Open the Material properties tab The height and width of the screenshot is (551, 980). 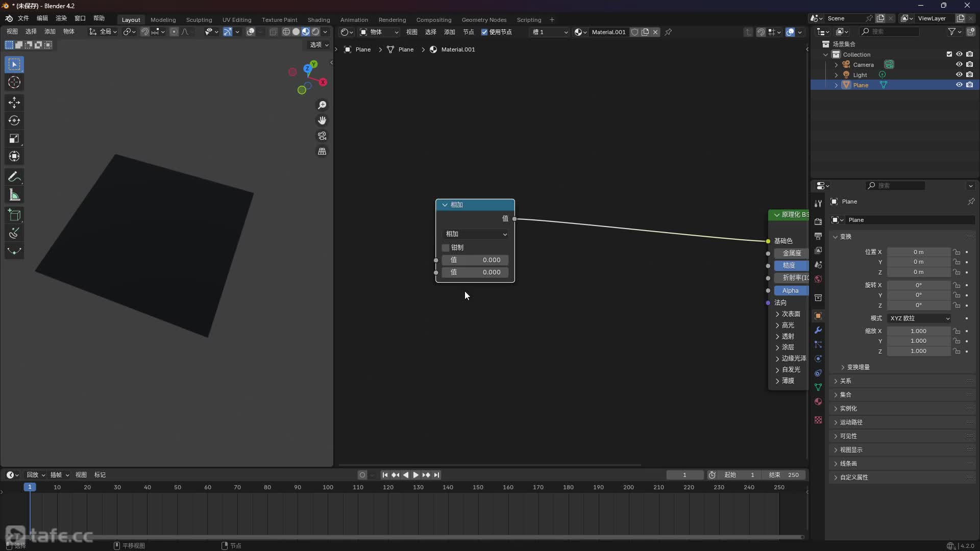pos(818,402)
